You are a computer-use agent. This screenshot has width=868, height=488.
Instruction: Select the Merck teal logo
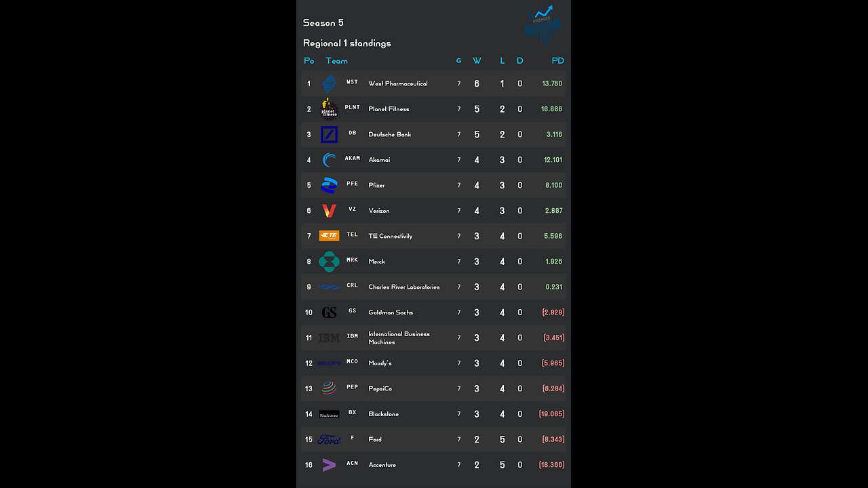point(329,262)
